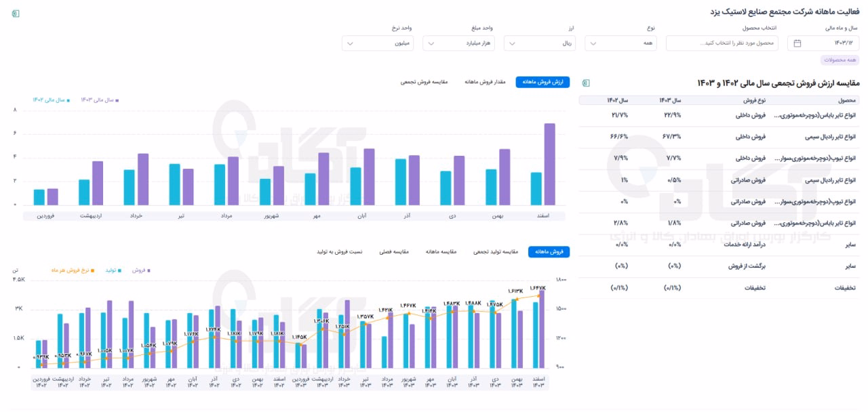868x412 pixels.
Task: Click the page title فعالیت ماهانه شرکت مجتمع صنایع لاستیک یزد
Action: point(783,12)
